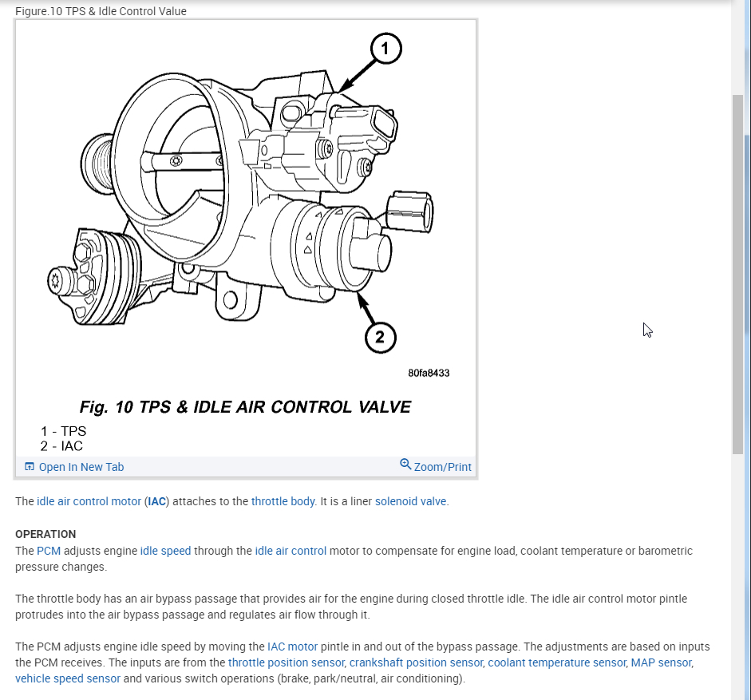Follow crankshaft position sensor link
The height and width of the screenshot is (700, 751).
[x=417, y=662]
